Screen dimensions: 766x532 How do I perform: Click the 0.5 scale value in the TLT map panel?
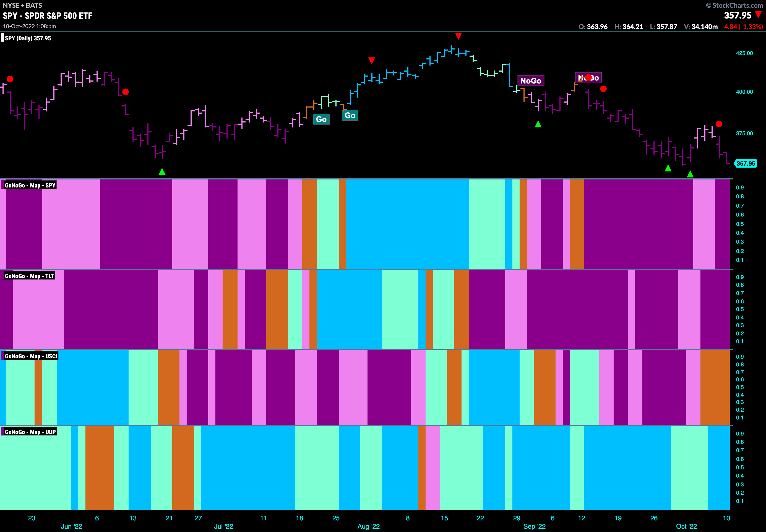pos(740,309)
